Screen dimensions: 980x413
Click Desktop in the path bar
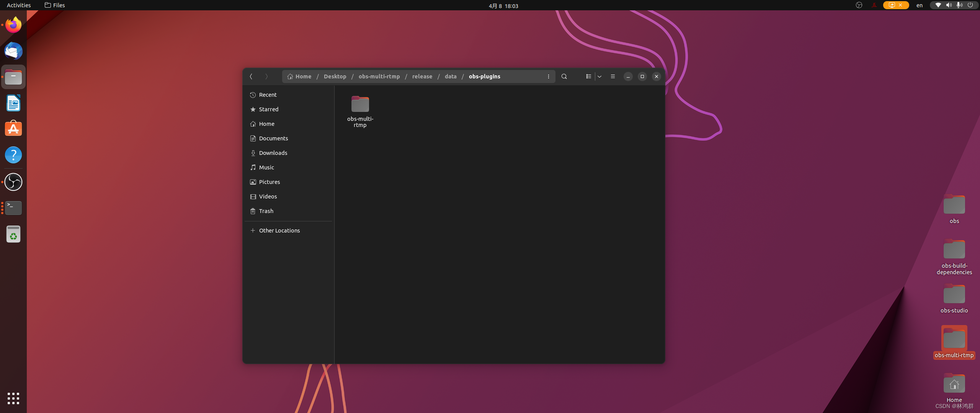click(335, 76)
